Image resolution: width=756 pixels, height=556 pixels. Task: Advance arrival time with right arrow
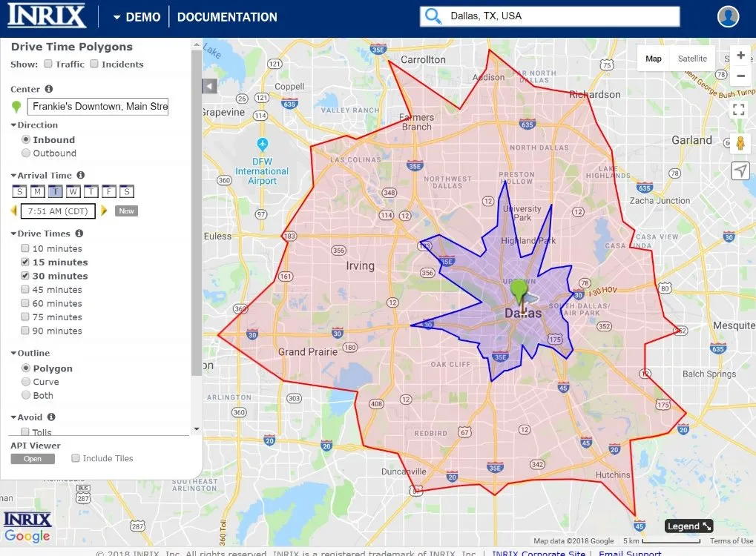[x=104, y=211]
